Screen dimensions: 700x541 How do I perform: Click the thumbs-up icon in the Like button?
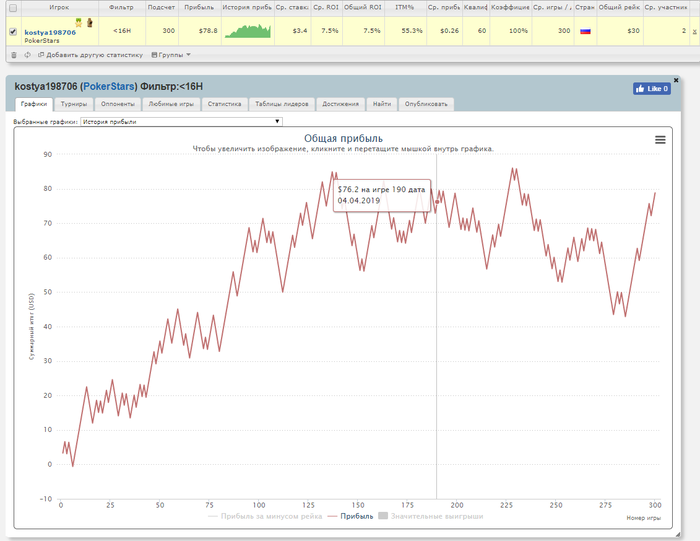click(x=640, y=88)
